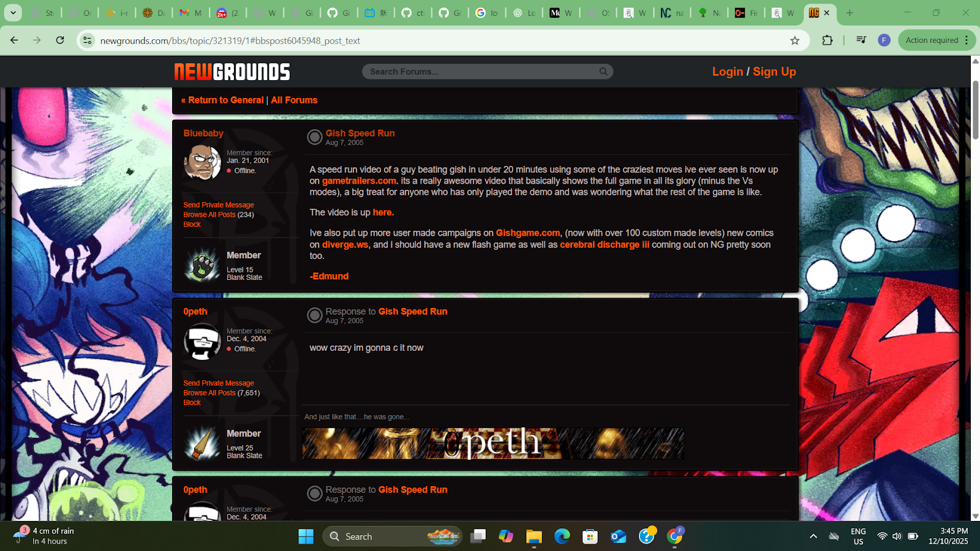The width and height of the screenshot is (980, 551).
Task: View site information icon in address bar
Action: [x=88, y=40]
